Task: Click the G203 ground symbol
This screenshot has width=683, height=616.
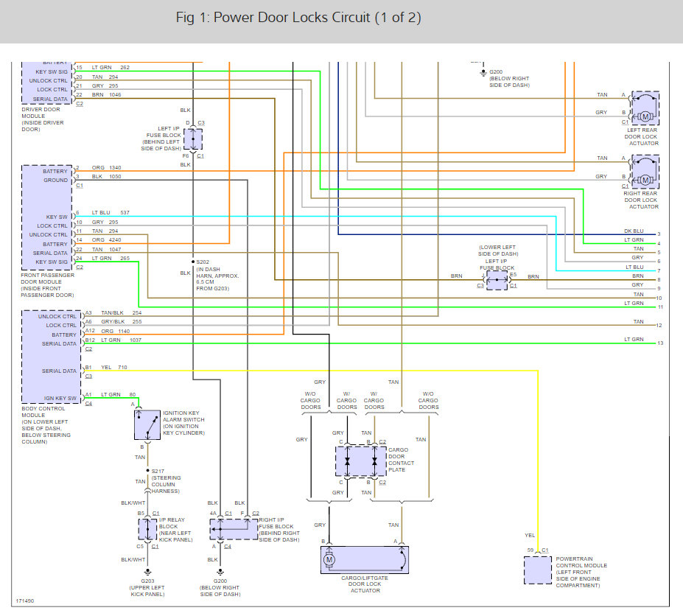Action: [147, 572]
